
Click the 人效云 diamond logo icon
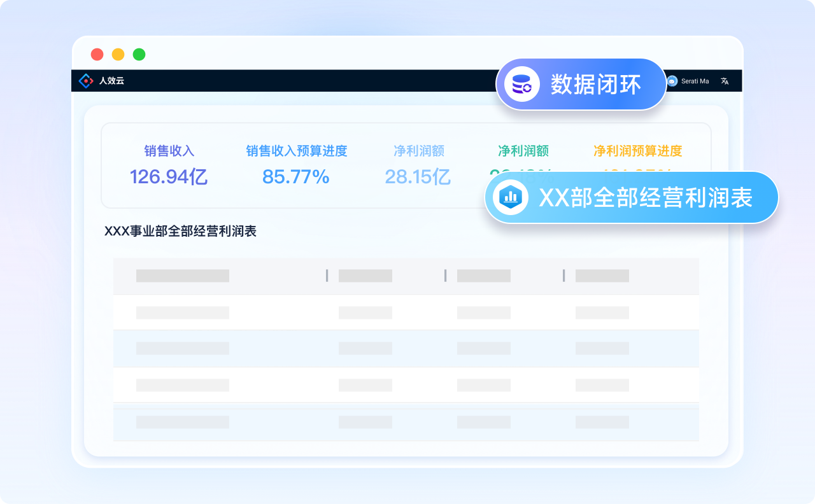tap(85, 81)
